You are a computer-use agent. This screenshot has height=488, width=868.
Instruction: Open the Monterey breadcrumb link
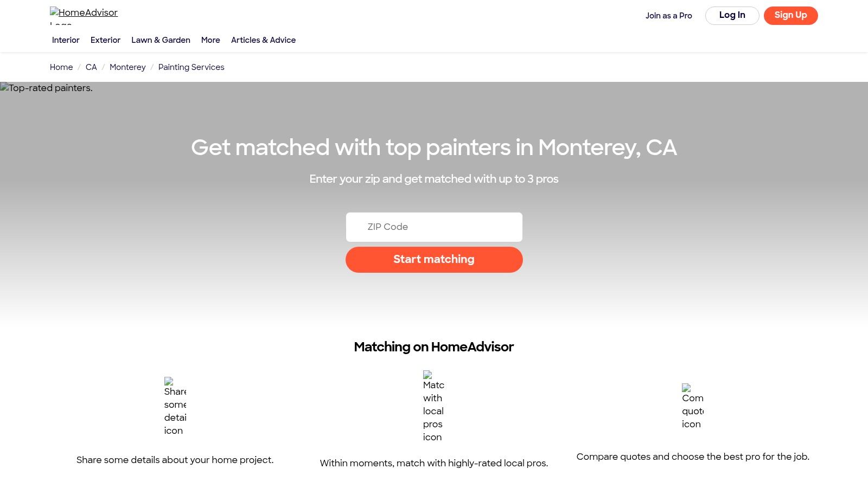coord(127,67)
